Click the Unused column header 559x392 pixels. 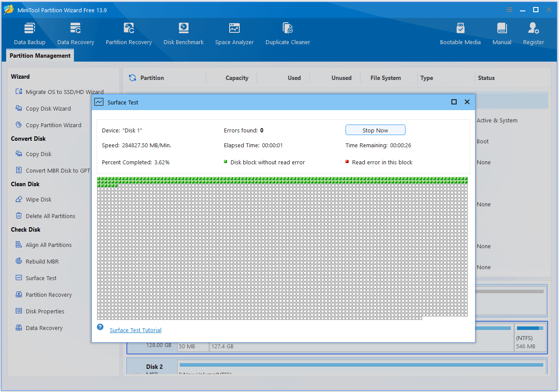(x=342, y=78)
